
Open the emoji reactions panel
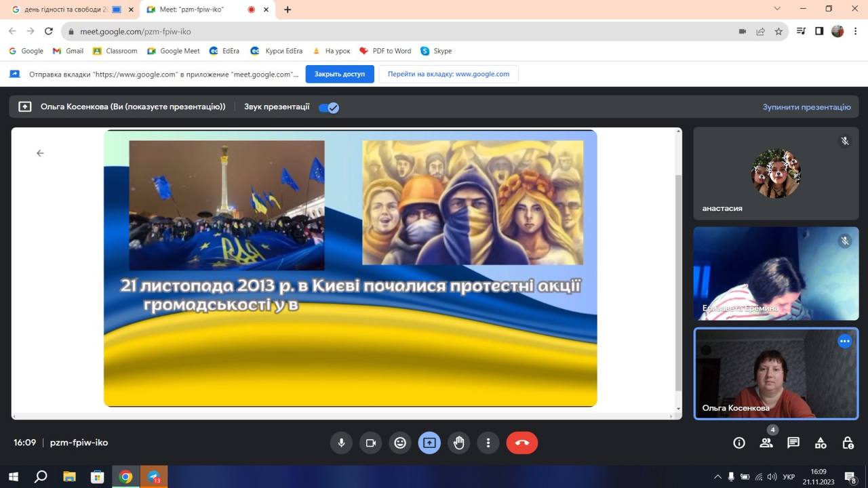click(x=400, y=443)
